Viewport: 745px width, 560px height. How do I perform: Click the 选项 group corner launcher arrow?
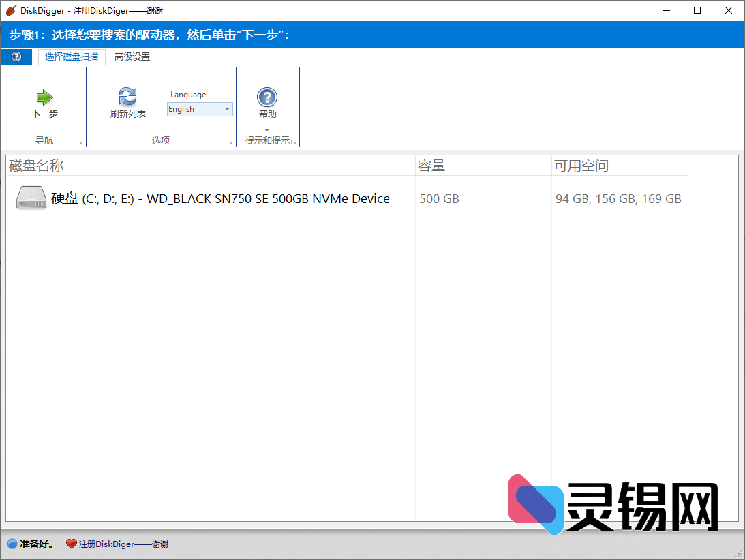click(x=230, y=141)
